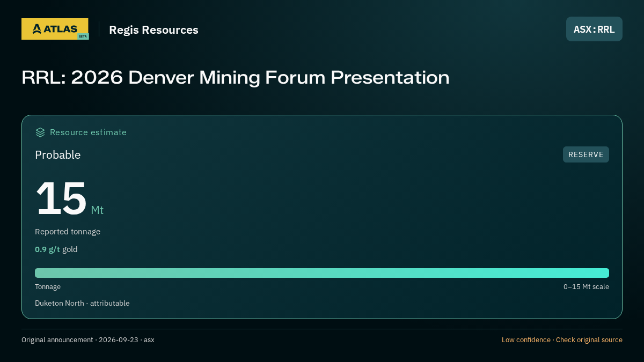Click the Tonnage bar label
The image size is (644, 362).
tap(48, 287)
